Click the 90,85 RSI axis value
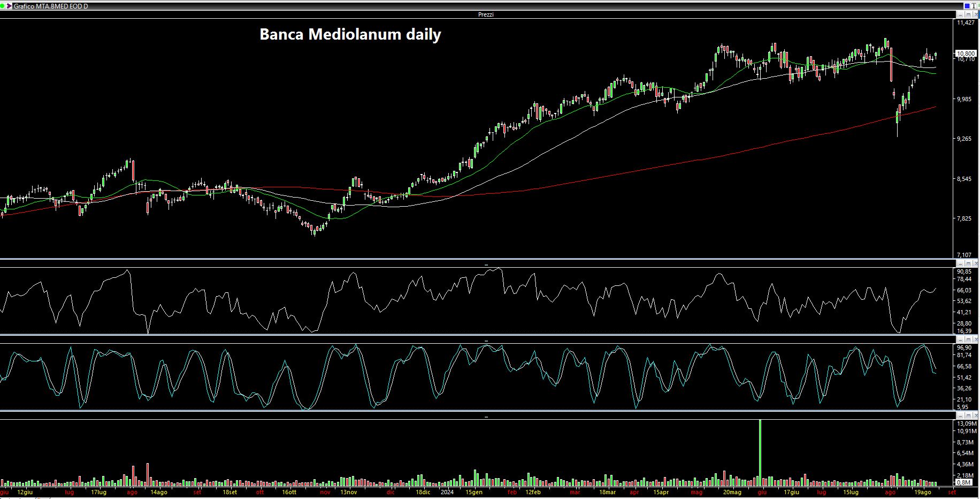Screen dimensions: 980x499 (964, 271)
